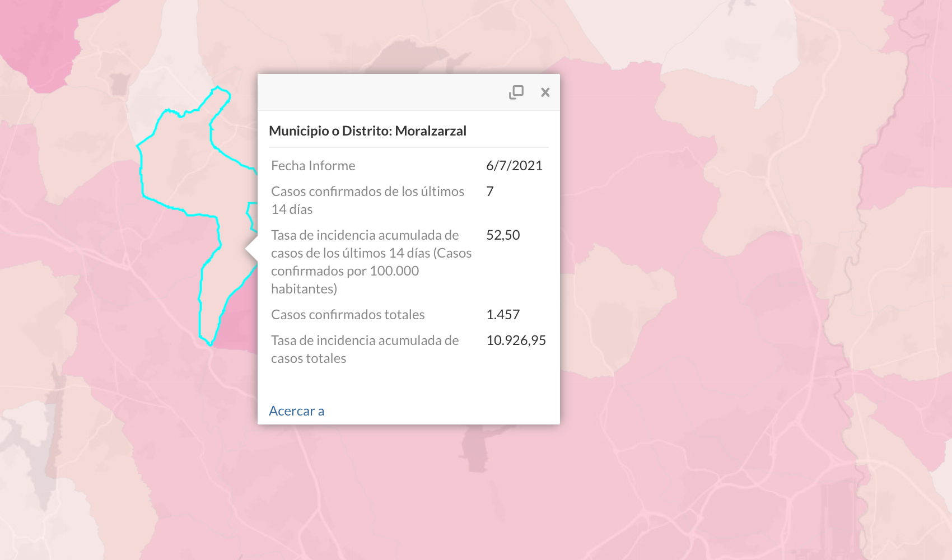Screen dimensions: 952x560
Task: Click the 52,50 incidence rate value
Action: point(503,235)
